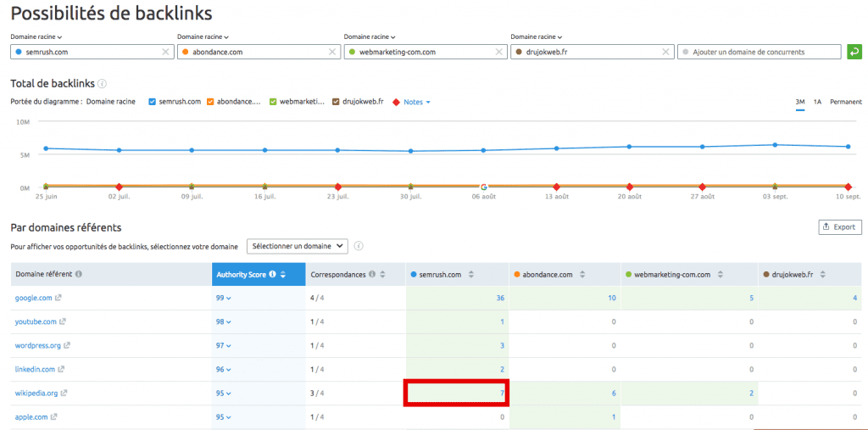Image resolution: width=868 pixels, height=430 pixels.
Task: Open apple.com external link icon
Action: click(53, 416)
